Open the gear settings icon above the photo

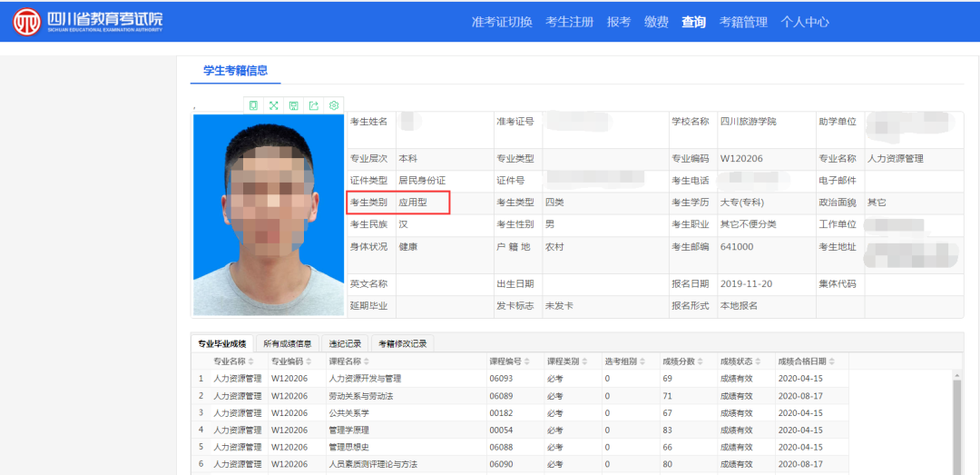pyautogui.click(x=334, y=105)
